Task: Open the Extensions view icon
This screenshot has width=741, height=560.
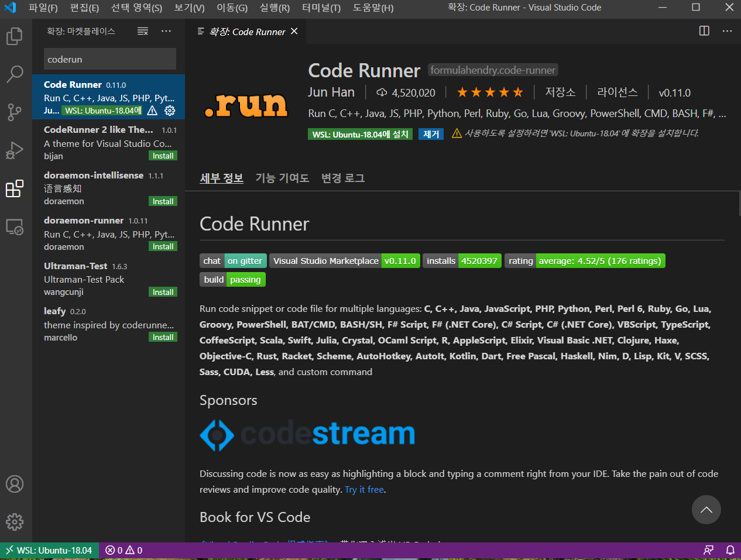Action: coord(15,188)
